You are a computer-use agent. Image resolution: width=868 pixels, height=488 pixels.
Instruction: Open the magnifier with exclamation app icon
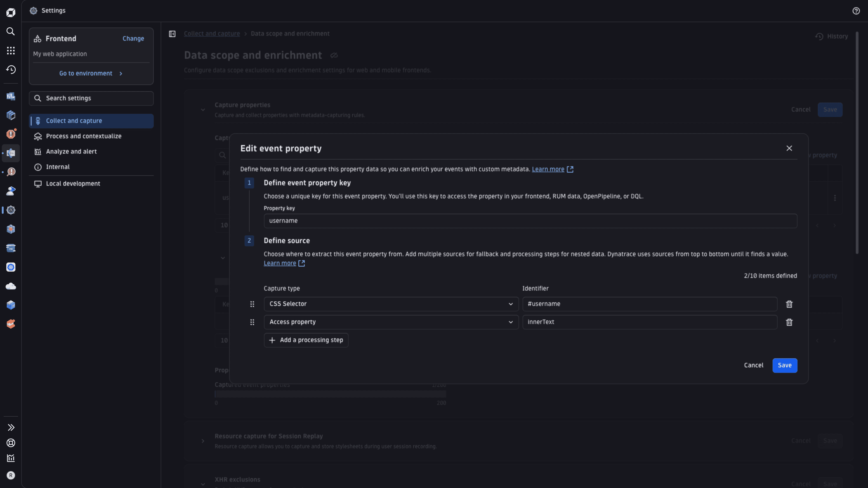pos(11,172)
